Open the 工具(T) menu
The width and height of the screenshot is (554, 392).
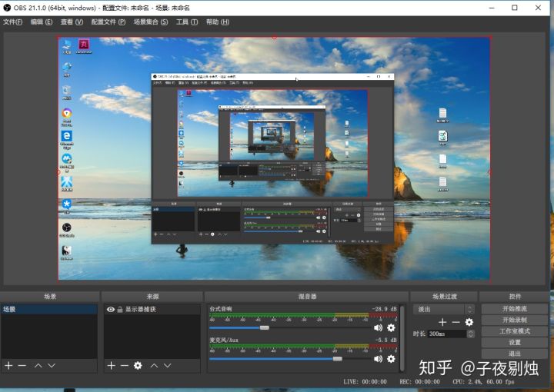[x=186, y=22]
